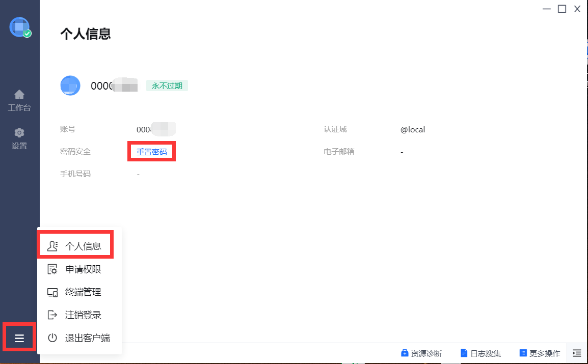The width and height of the screenshot is (588, 364).
Task: Click the profile avatar beside the username
Action: 70,86
